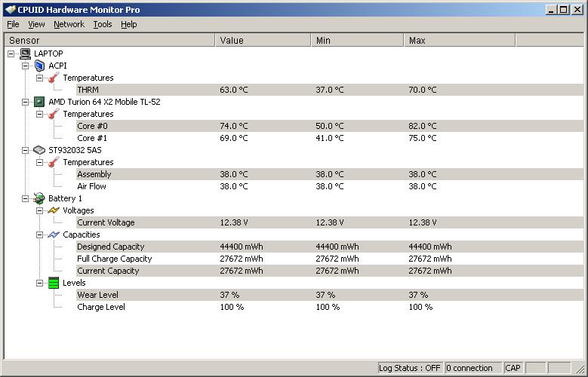Select the Designed Capacity row
588x377 pixels.
pos(330,247)
